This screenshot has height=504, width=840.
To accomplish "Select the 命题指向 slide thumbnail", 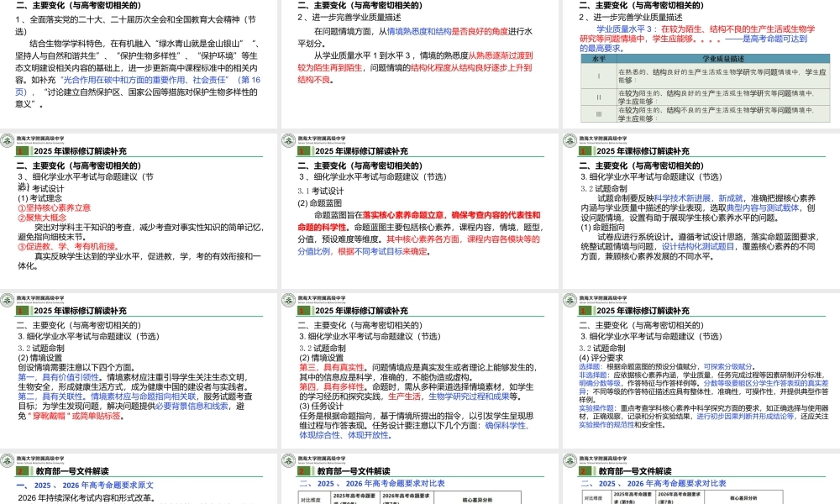I will click(701, 211).
